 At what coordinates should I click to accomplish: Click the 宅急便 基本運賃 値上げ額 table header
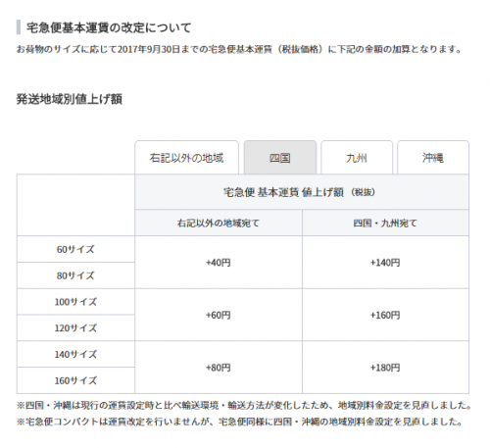click(302, 192)
